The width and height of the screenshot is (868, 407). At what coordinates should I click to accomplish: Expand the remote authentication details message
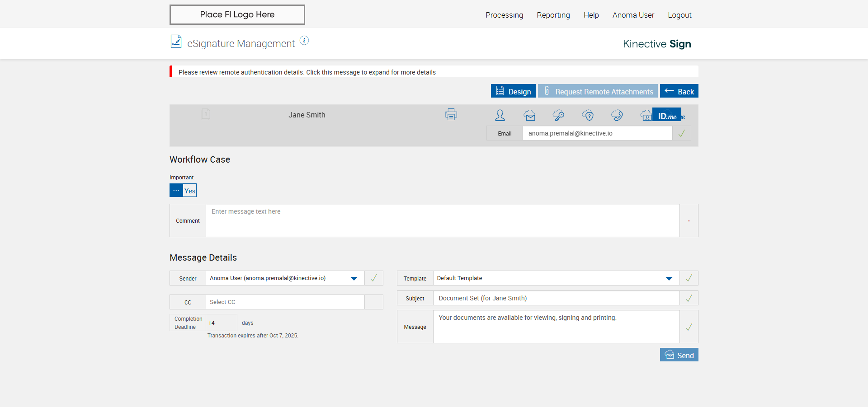[x=307, y=72]
